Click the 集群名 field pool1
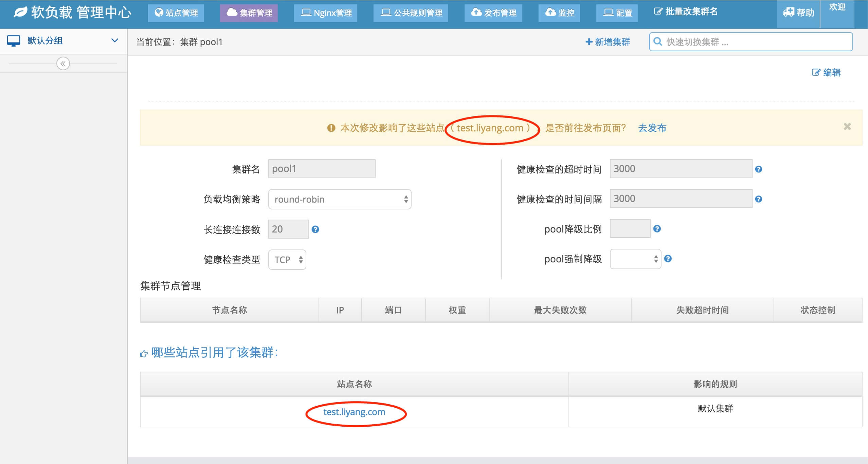This screenshot has width=868, height=464. [322, 169]
